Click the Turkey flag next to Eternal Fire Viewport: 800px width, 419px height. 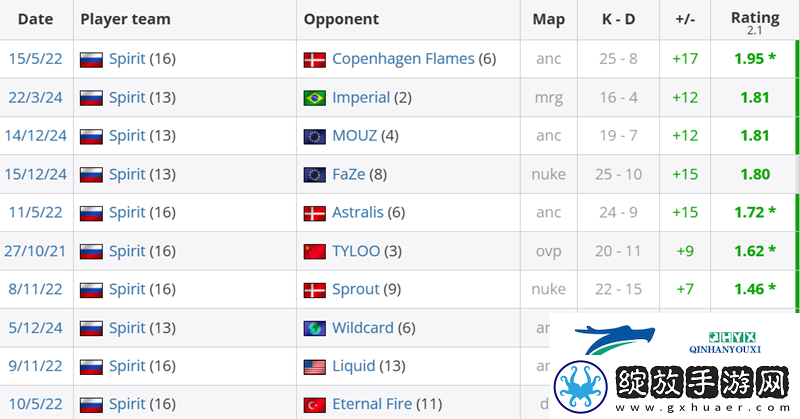pyautogui.click(x=314, y=405)
